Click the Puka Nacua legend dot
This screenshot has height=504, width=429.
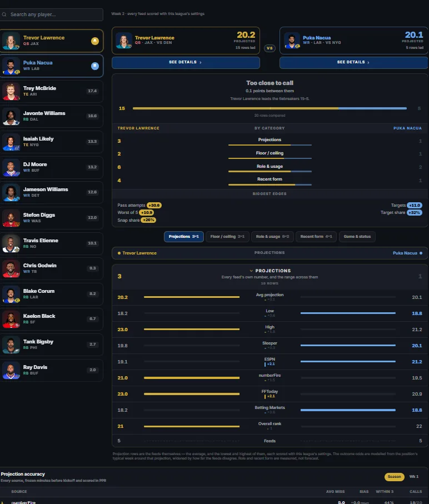click(421, 253)
